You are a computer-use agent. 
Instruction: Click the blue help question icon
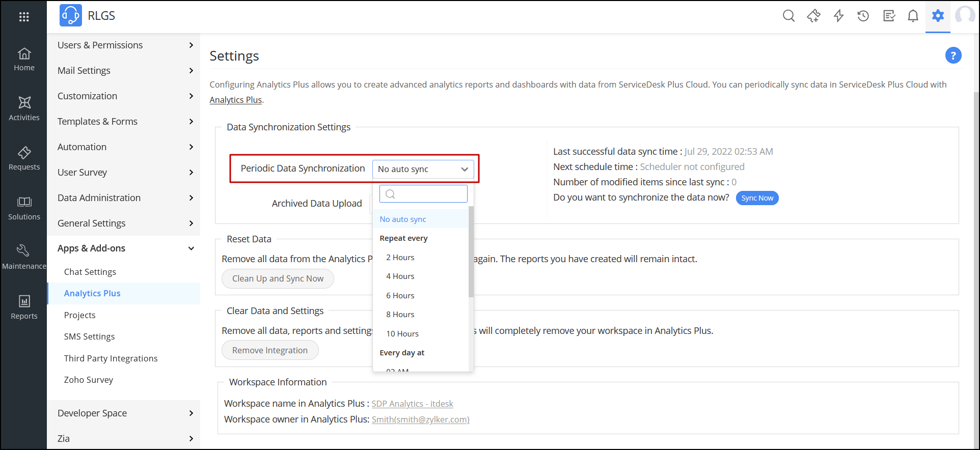(953, 55)
